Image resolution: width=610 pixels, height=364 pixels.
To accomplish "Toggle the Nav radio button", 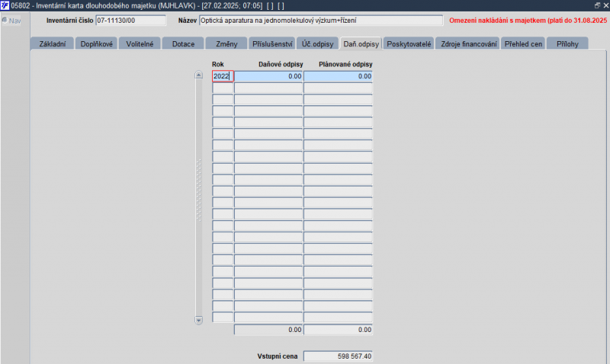I will [x=5, y=21].
